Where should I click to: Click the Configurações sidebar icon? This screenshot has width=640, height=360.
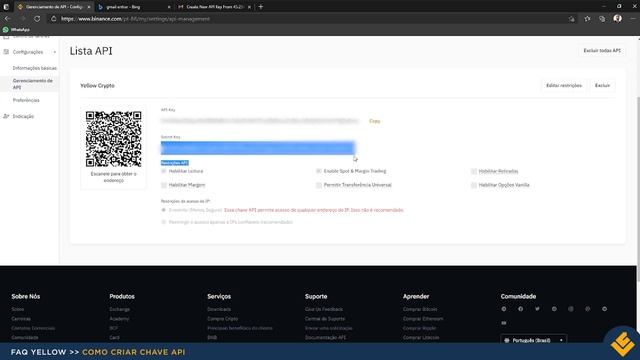pos(6,52)
